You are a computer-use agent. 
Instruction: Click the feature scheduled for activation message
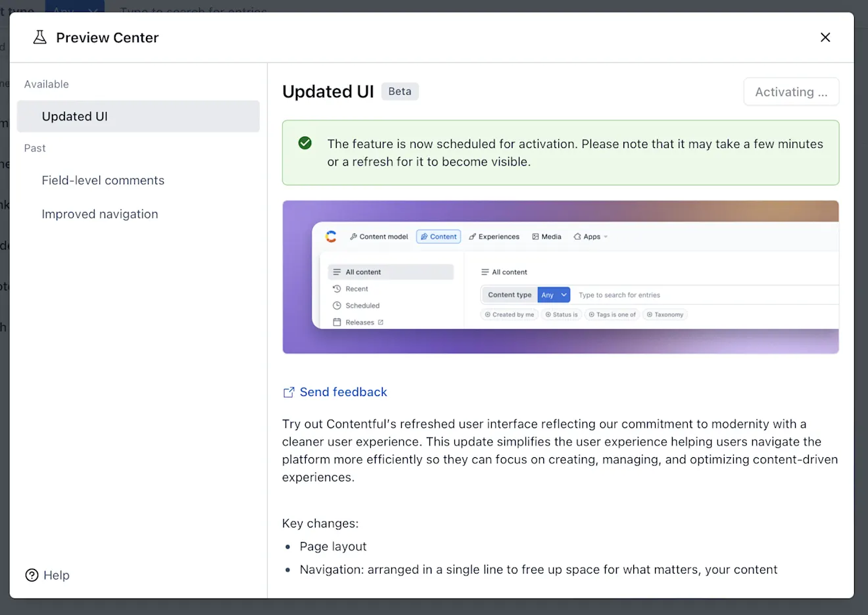click(x=575, y=153)
